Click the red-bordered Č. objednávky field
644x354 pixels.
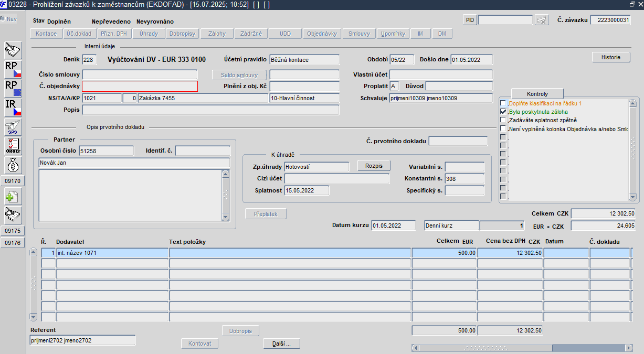[140, 87]
